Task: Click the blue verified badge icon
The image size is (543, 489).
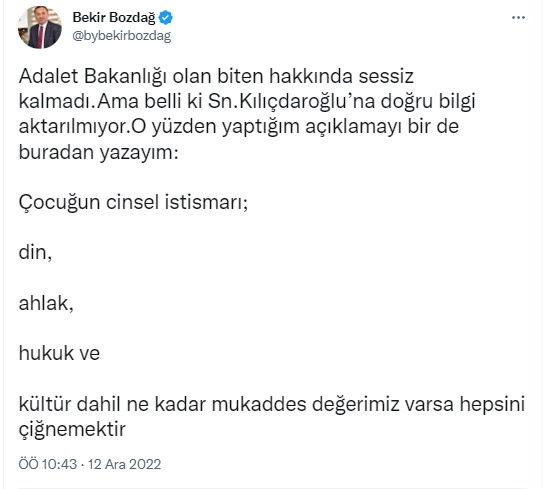Action: (x=166, y=18)
